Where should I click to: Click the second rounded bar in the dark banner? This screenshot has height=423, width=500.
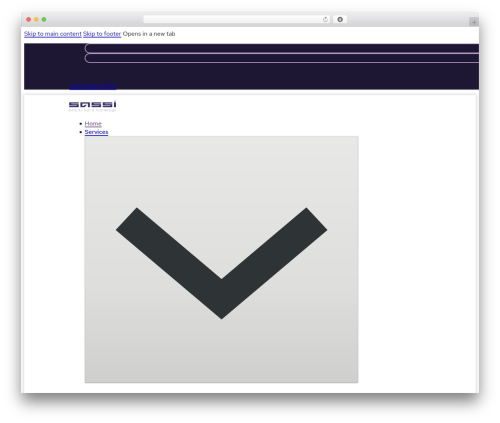[282, 58]
